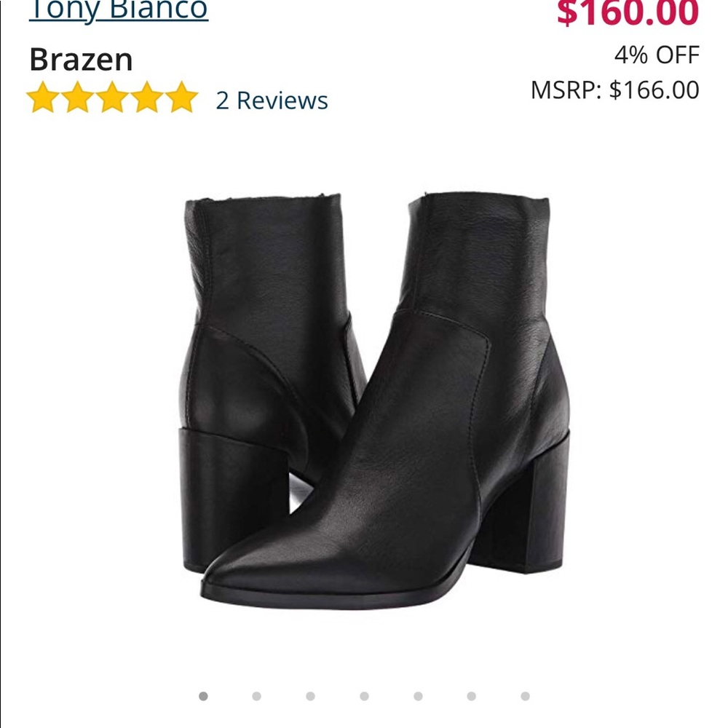Jump to the fourth carousel dot
Screen dimensions: 728x728
pos(364,696)
